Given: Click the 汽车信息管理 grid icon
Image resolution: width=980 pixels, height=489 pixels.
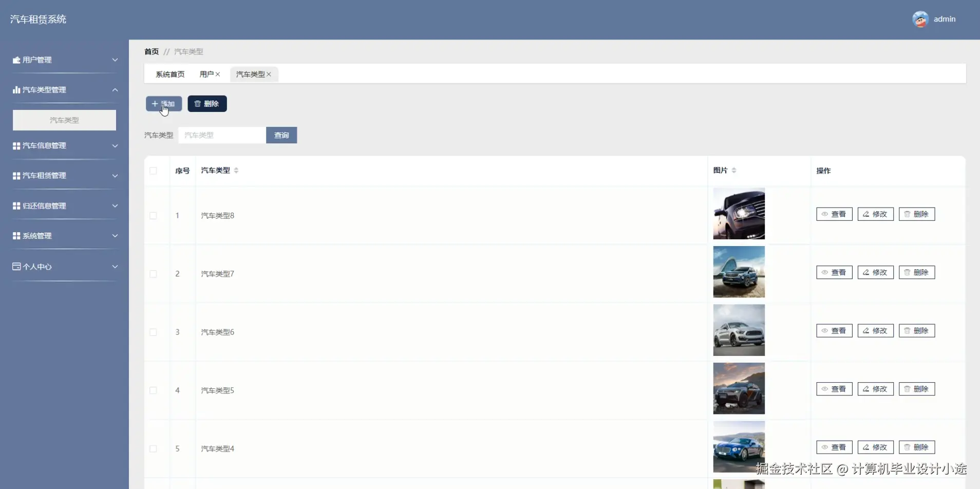Looking at the screenshot, I should [16, 146].
